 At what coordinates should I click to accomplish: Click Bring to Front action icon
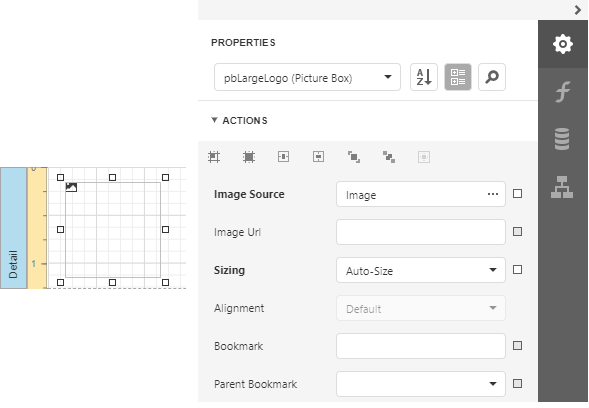(x=353, y=157)
